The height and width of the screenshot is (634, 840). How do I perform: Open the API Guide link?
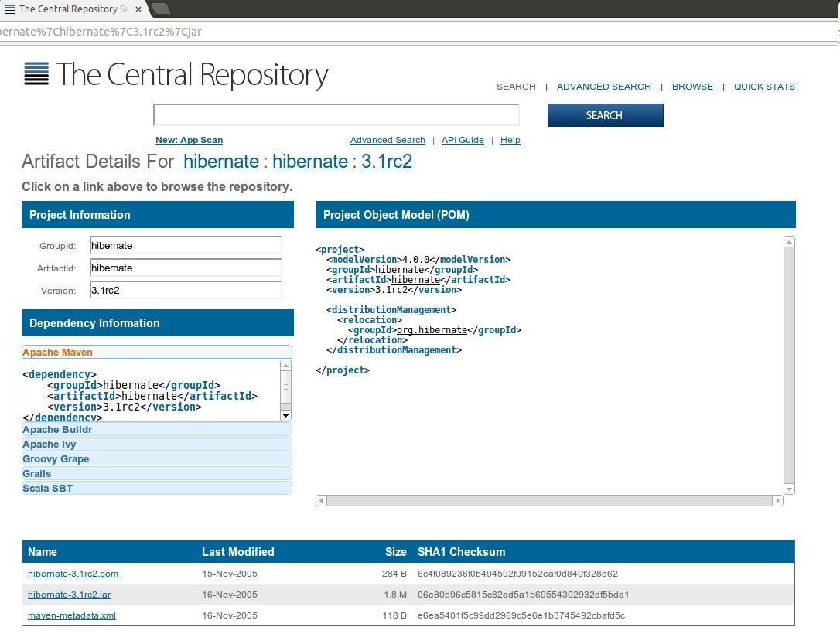tap(463, 140)
